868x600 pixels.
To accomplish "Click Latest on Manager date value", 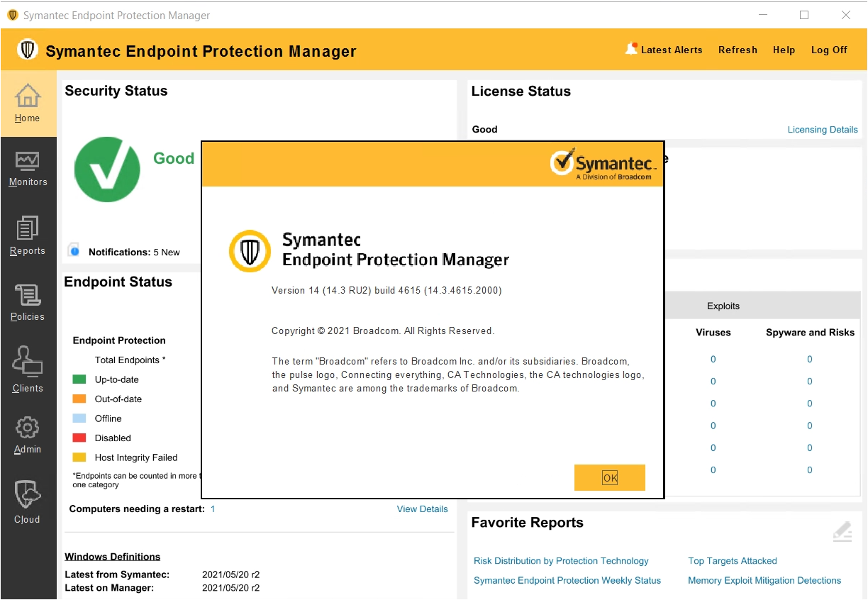I will pyautogui.click(x=230, y=588).
